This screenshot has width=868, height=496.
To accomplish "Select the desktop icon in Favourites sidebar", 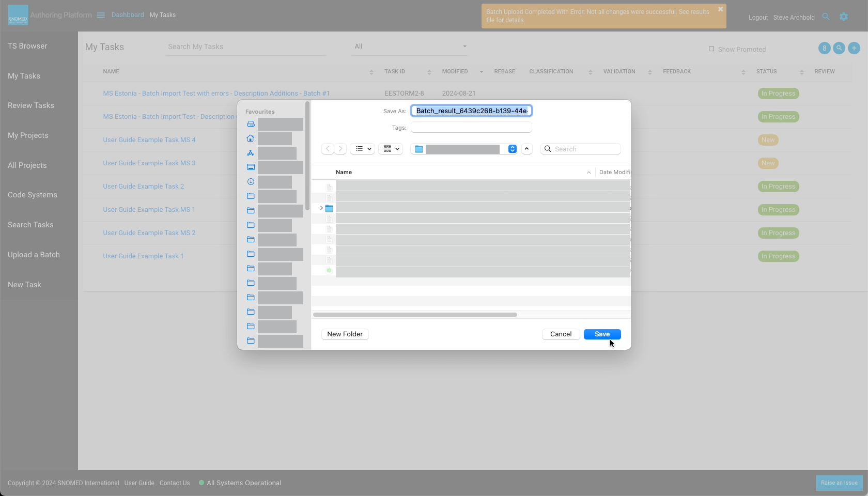I will pyautogui.click(x=251, y=167).
